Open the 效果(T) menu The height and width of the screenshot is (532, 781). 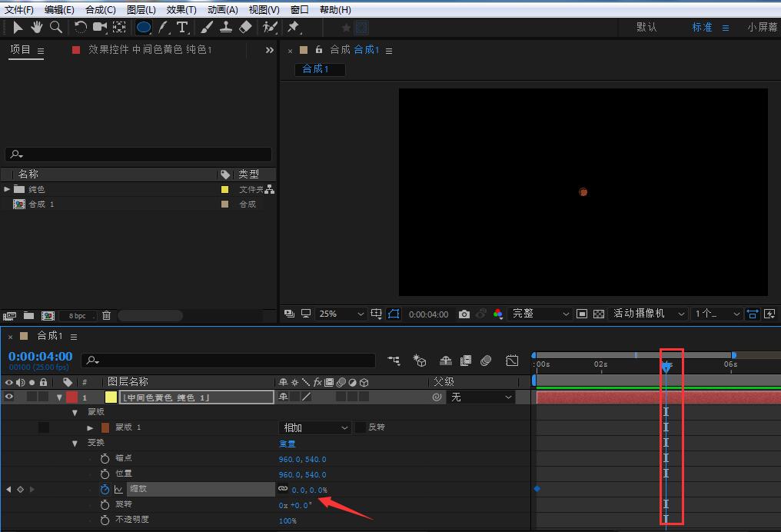pyautogui.click(x=181, y=9)
